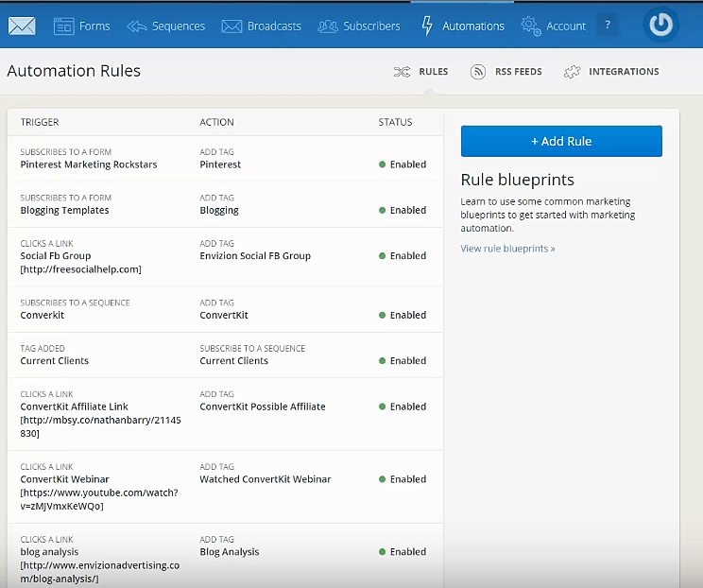Image resolution: width=703 pixels, height=588 pixels.
Task: Select the Current Clients tag trigger
Action: pos(54,361)
